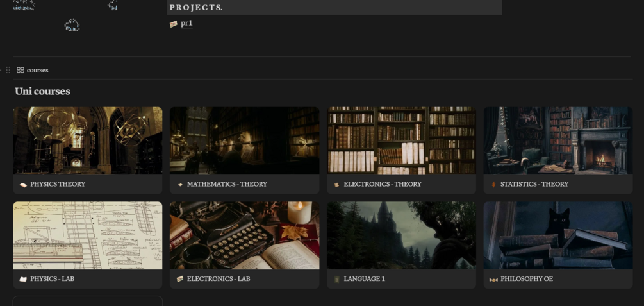Open the STATISTICS - THEORY fireplace cover

point(557,140)
